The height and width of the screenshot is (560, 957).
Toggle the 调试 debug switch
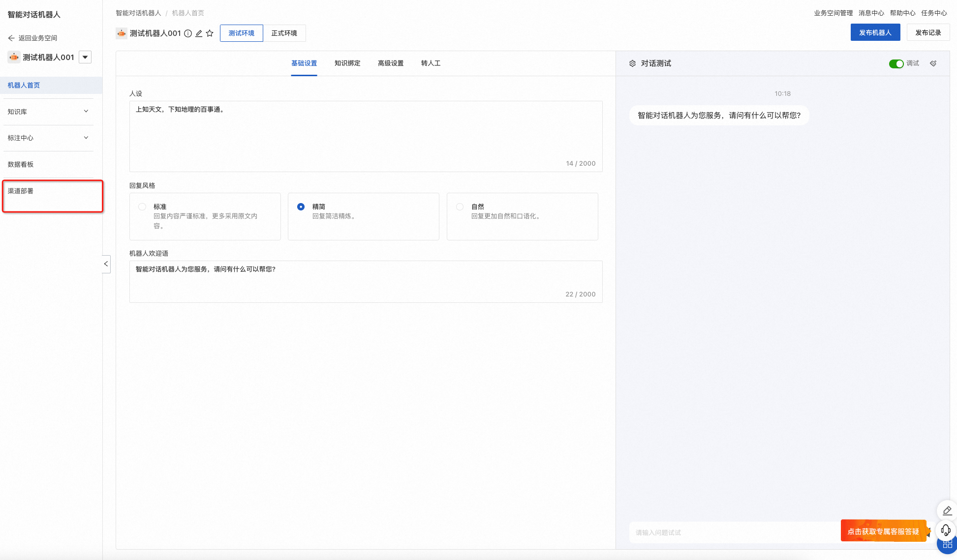[896, 63]
